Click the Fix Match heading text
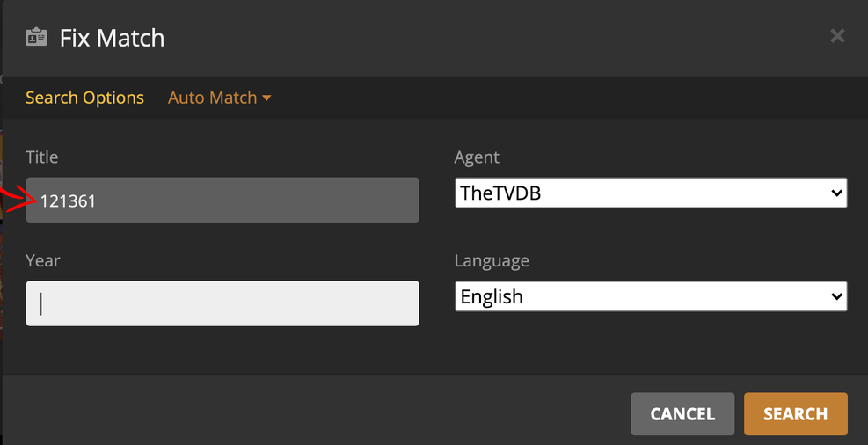The height and width of the screenshot is (445, 868). click(112, 38)
